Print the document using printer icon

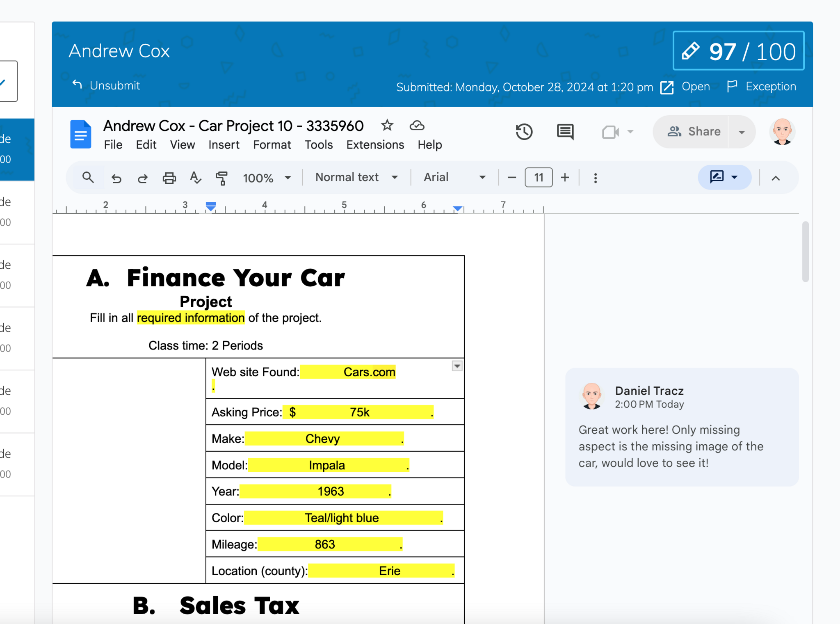(x=169, y=178)
